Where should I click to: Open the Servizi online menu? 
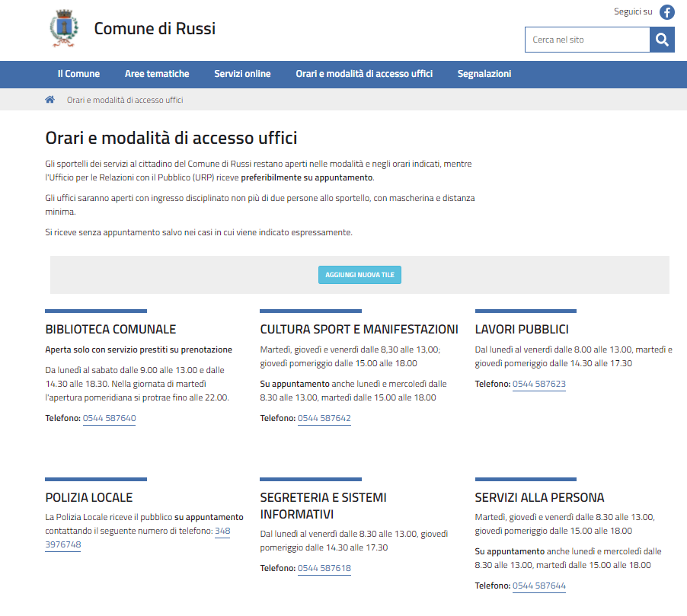pos(242,74)
